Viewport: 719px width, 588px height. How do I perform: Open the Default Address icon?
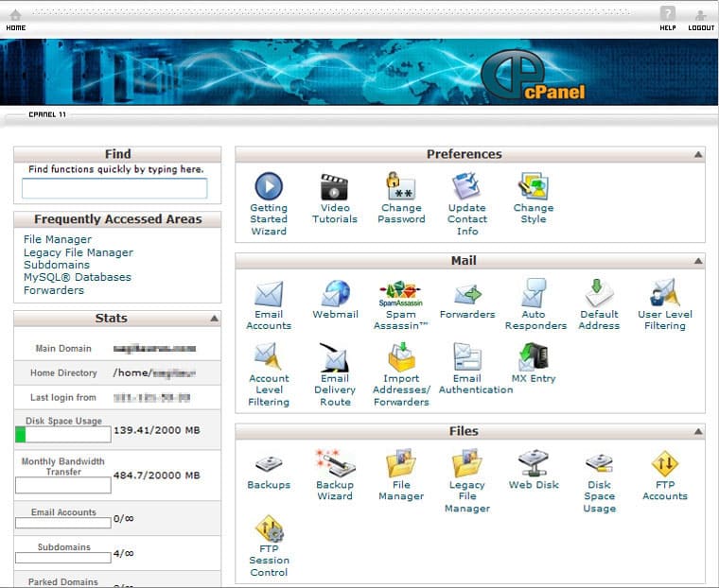tap(599, 293)
